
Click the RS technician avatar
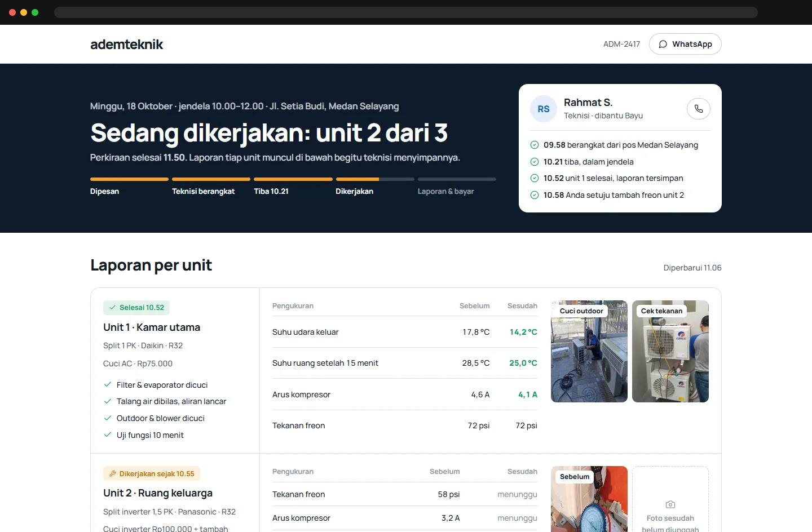point(544,109)
